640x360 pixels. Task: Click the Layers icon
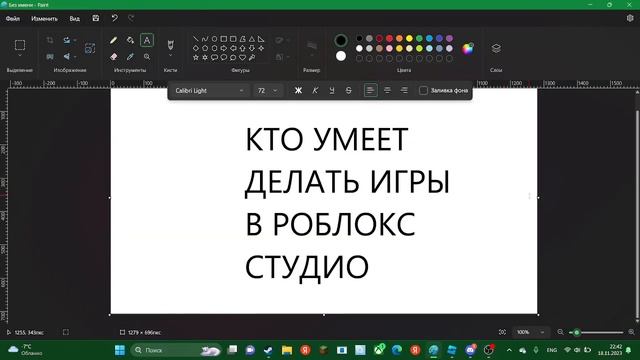click(x=496, y=48)
